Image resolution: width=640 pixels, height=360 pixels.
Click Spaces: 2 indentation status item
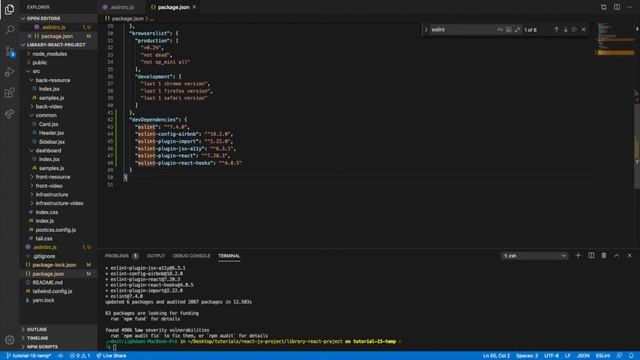(527, 356)
